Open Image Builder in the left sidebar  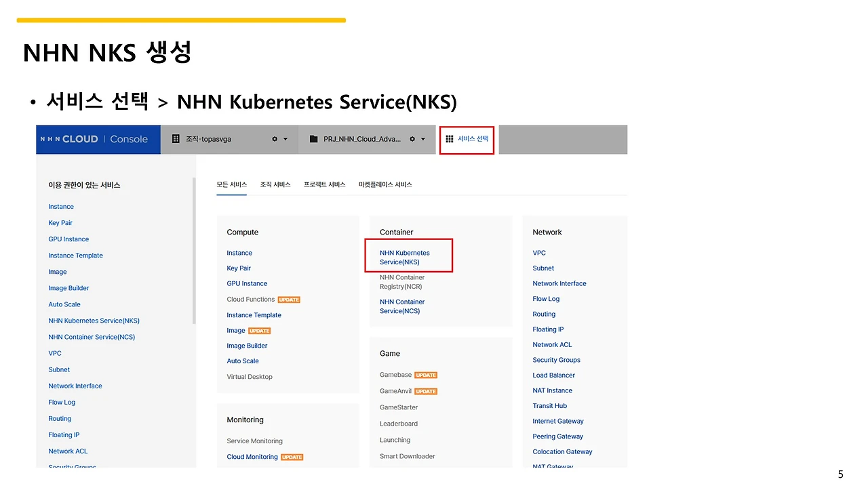point(68,288)
